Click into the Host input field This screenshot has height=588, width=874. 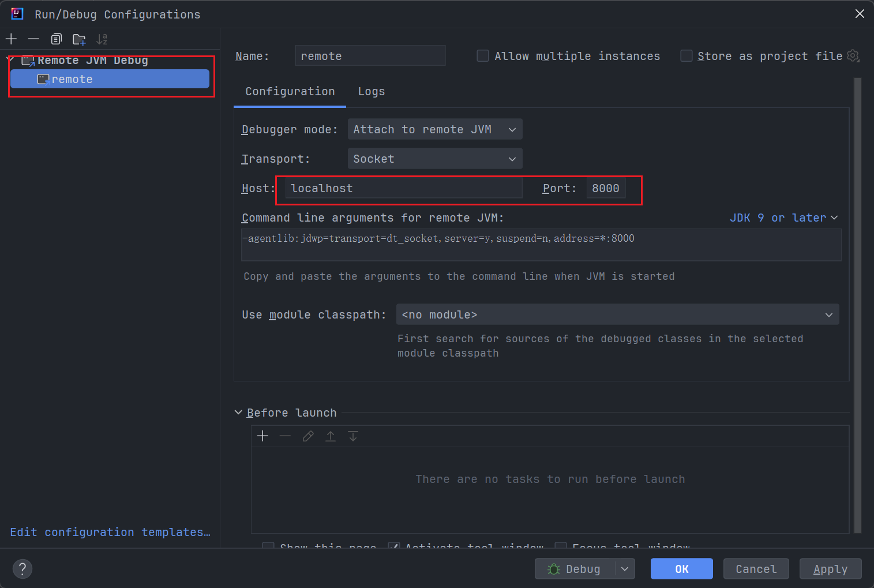click(402, 188)
